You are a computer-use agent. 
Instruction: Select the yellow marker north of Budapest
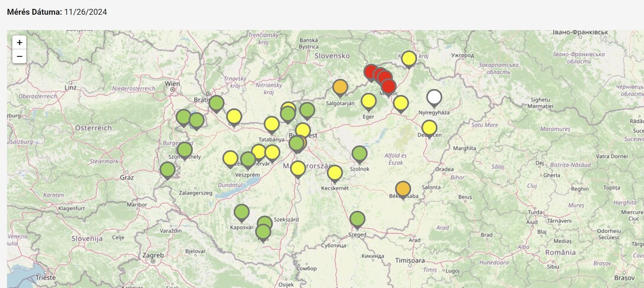tap(302, 132)
